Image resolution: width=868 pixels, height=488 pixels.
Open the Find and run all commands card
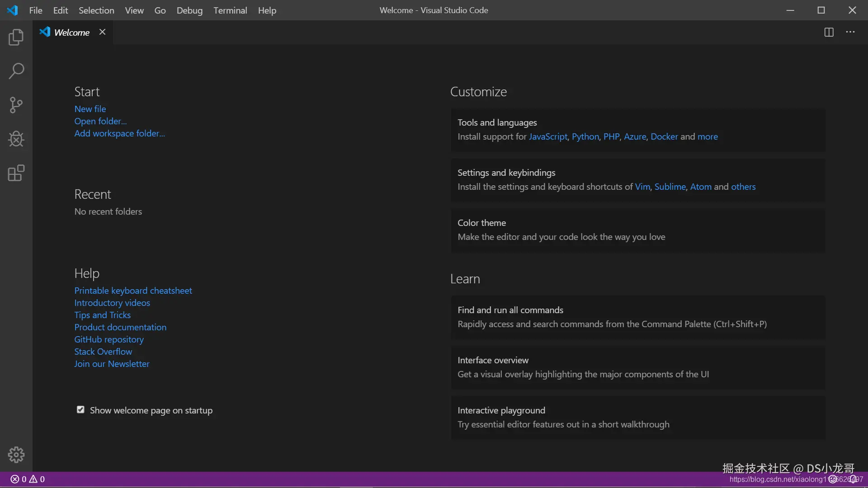click(638, 318)
